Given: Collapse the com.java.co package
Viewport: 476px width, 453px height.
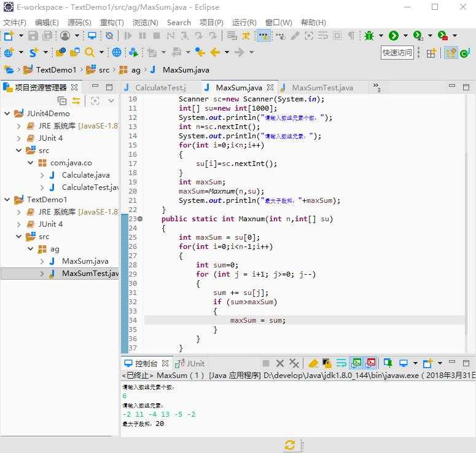Looking at the screenshot, I should click(31, 163).
